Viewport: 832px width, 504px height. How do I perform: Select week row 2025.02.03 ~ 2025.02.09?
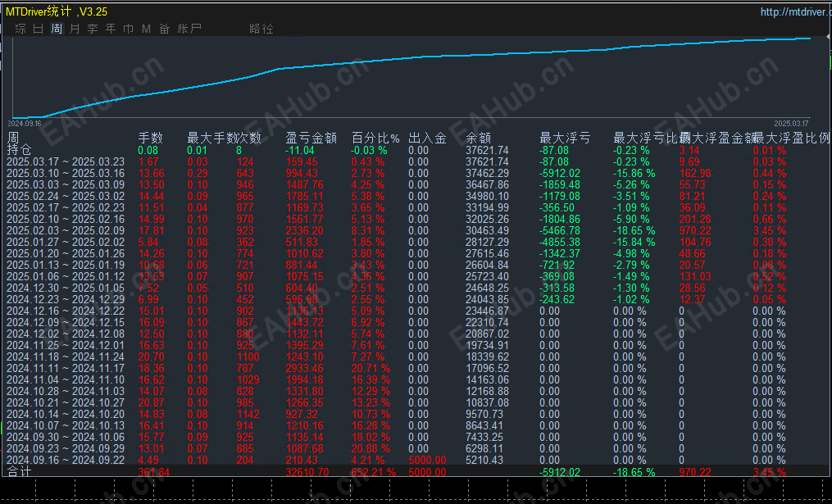[x=66, y=231]
